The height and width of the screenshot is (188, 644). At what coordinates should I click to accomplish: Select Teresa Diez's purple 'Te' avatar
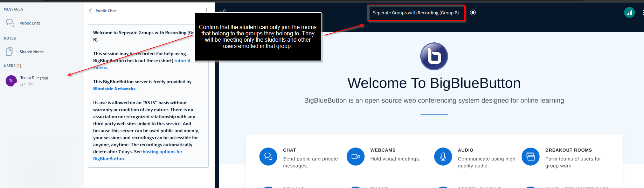(11, 81)
